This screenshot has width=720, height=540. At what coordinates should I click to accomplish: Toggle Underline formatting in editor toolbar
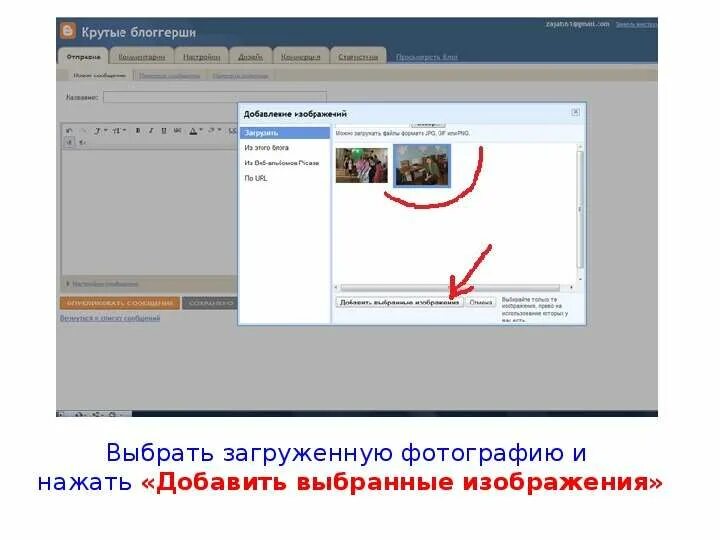click(163, 131)
